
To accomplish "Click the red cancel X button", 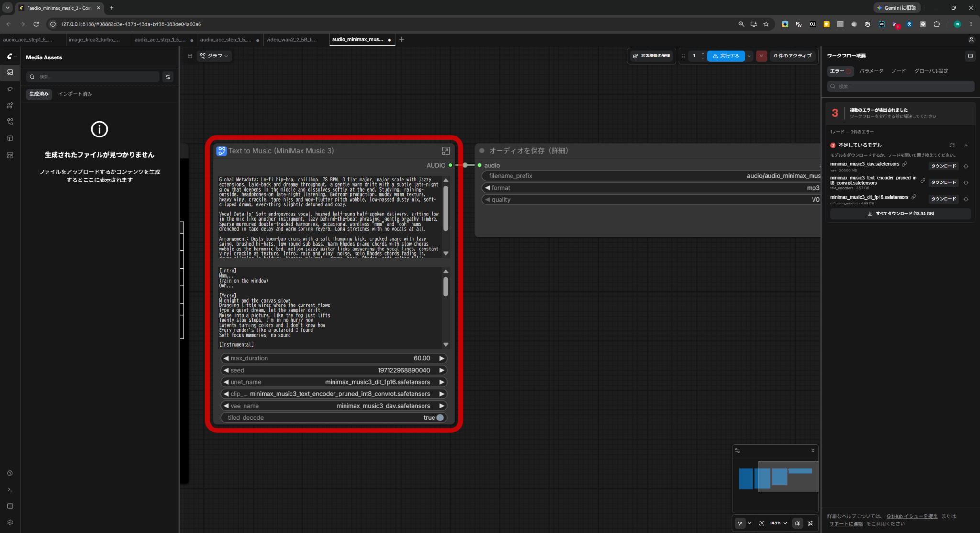I will tap(761, 56).
